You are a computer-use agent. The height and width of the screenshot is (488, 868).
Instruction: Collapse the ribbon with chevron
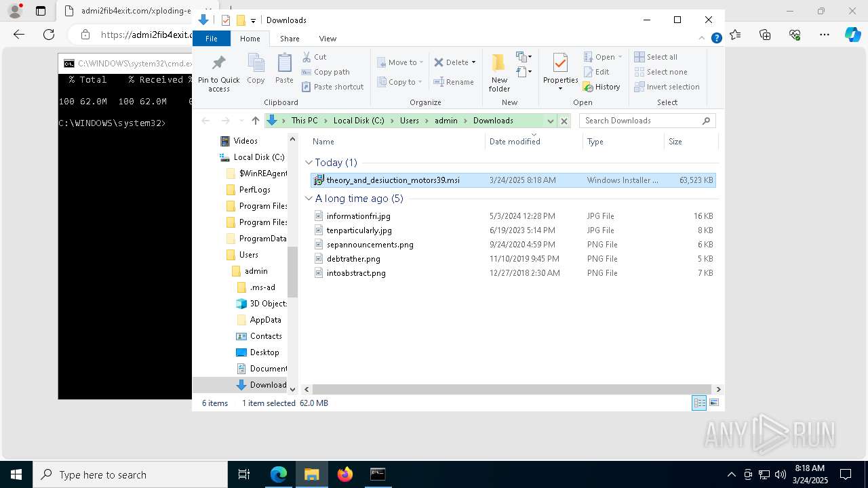pos(703,39)
